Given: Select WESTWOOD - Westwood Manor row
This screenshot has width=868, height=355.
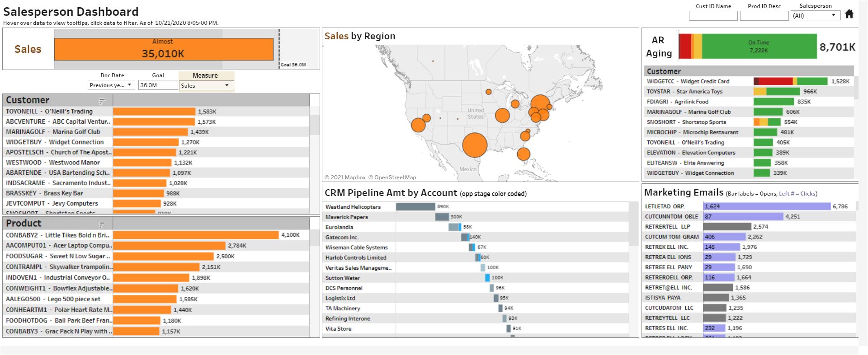Looking at the screenshot, I should click(x=156, y=163).
